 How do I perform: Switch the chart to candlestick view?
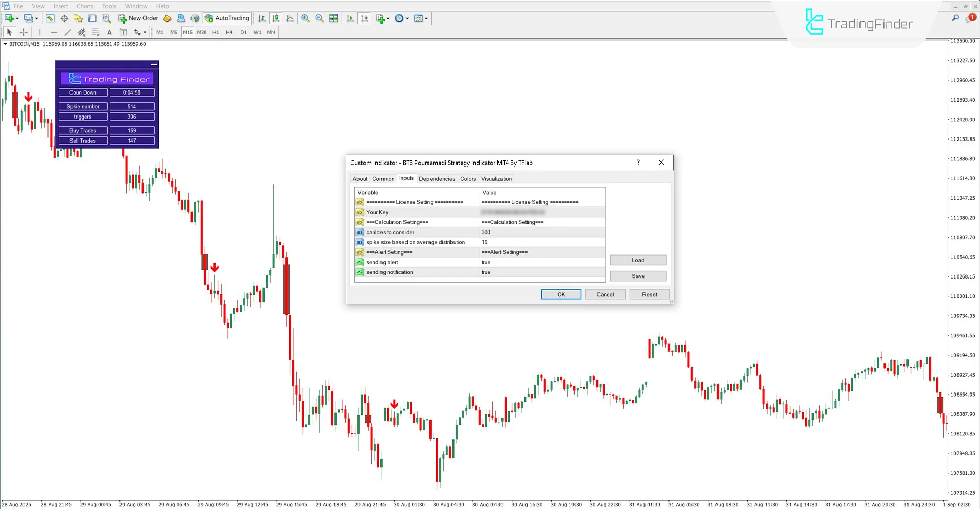pos(276,18)
